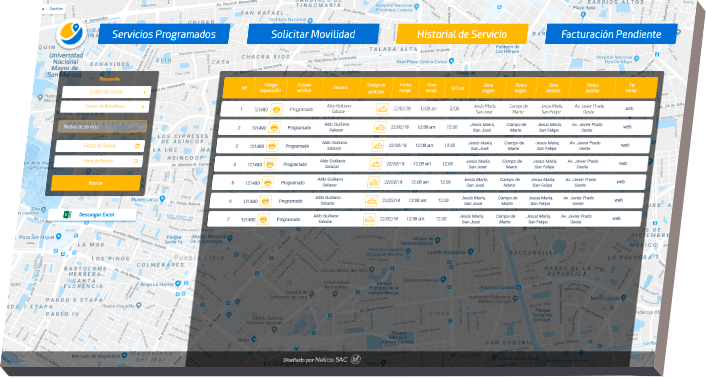Go to the Facturación Pendiente tab
The image size is (706, 378).
pyautogui.click(x=611, y=34)
